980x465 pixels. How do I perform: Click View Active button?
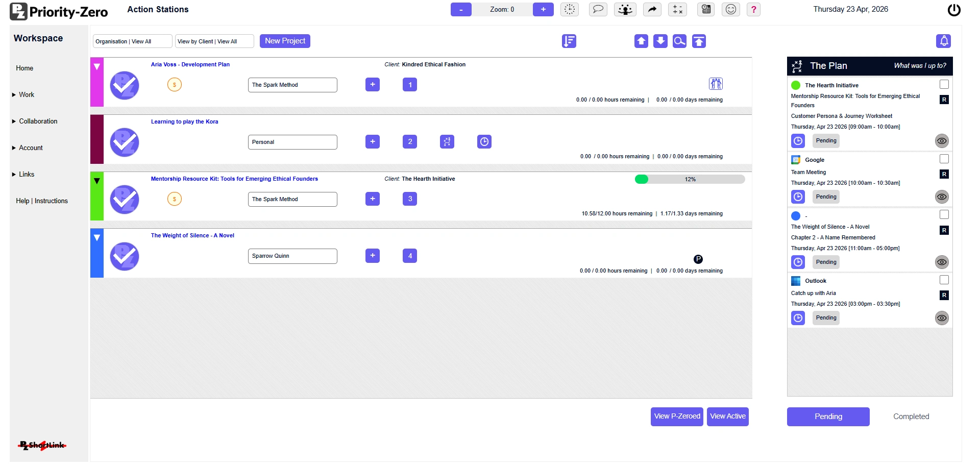tap(727, 417)
